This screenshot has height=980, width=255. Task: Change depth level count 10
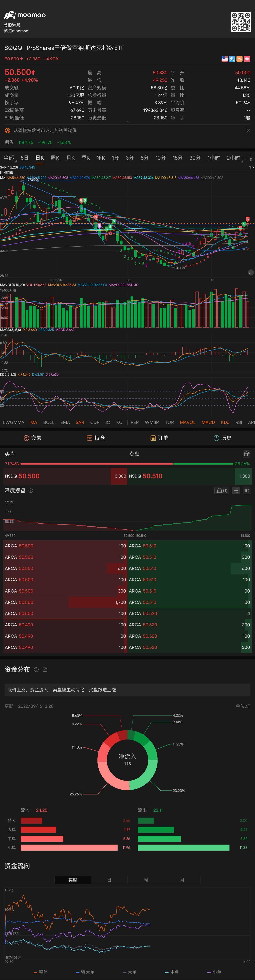click(x=247, y=491)
